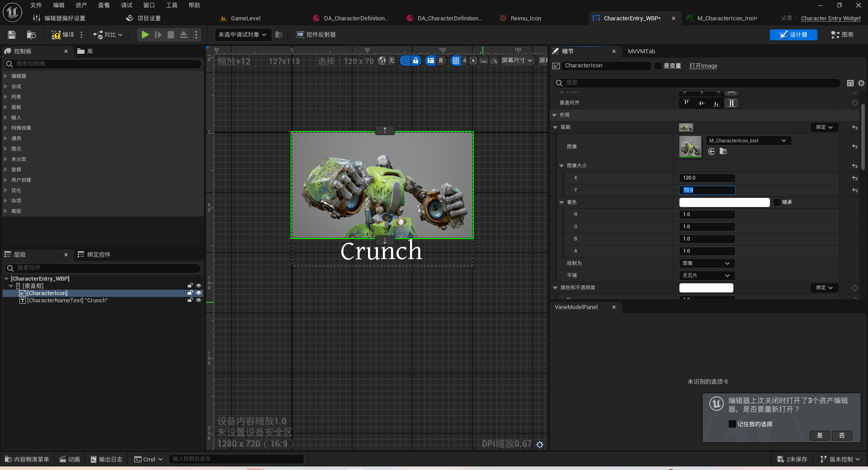
Task: Open Character Entry Widget parent class link
Action: pyautogui.click(x=831, y=19)
